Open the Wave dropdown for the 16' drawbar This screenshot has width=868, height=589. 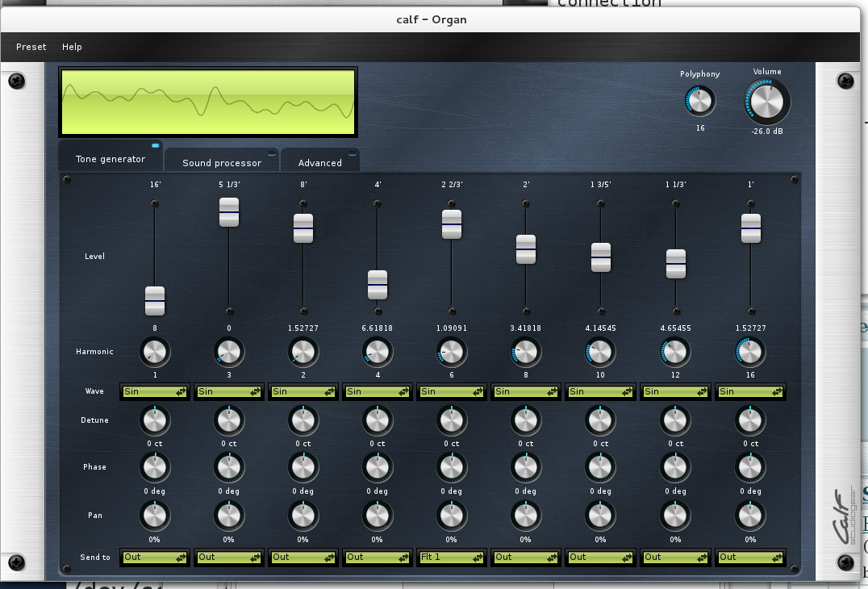pyautogui.click(x=155, y=391)
